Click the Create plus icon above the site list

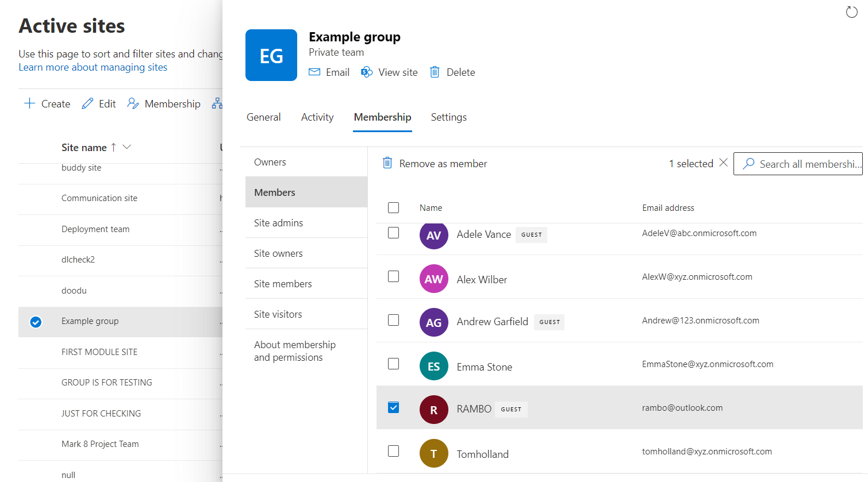[x=28, y=103]
